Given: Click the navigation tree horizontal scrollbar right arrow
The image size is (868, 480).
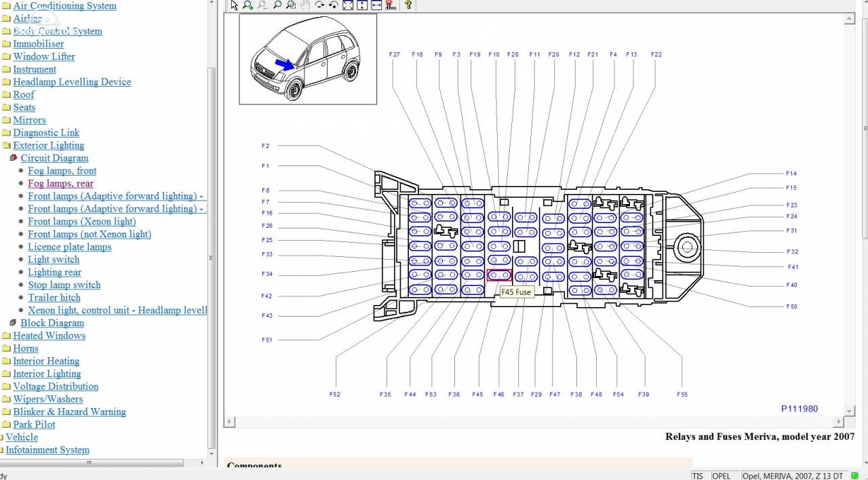Looking at the screenshot, I should pos(202,463).
